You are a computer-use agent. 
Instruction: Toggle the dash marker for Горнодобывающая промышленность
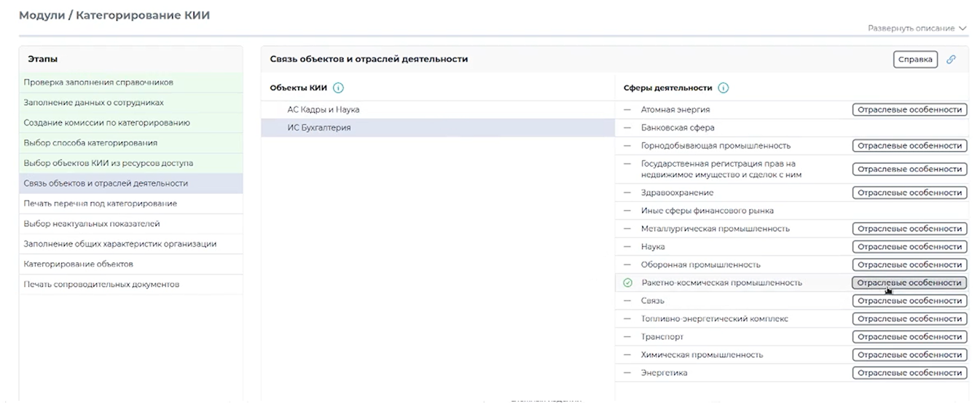[627, 146]
